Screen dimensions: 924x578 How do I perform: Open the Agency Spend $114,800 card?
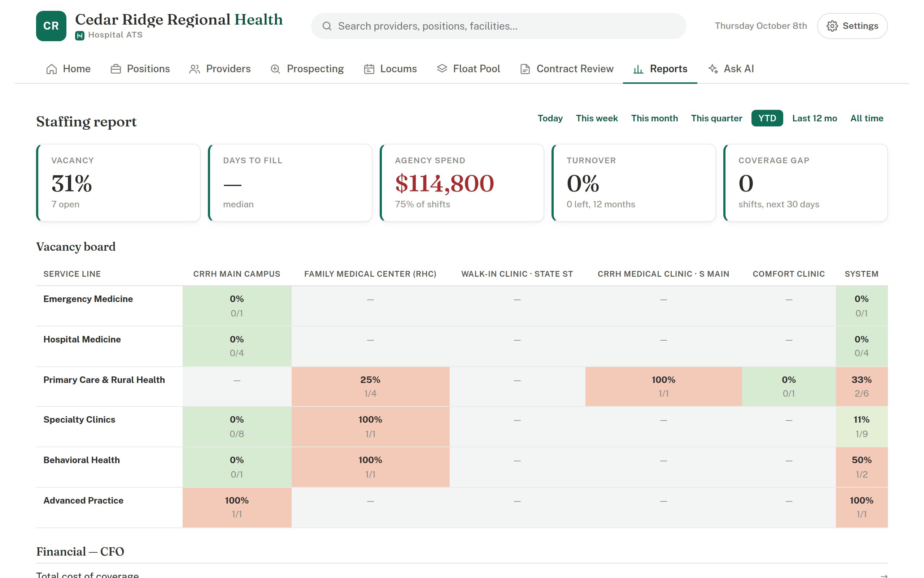[x=462, y=183]
